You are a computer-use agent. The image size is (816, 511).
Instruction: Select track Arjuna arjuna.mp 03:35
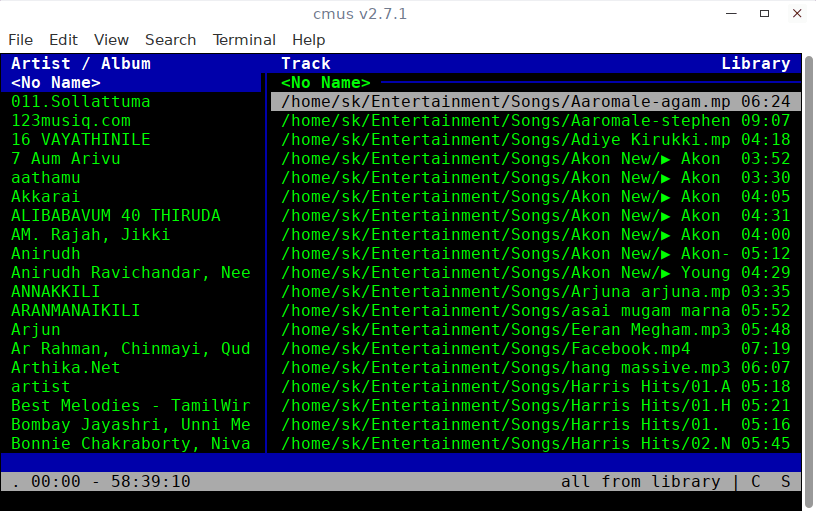(x=536, y=291)
